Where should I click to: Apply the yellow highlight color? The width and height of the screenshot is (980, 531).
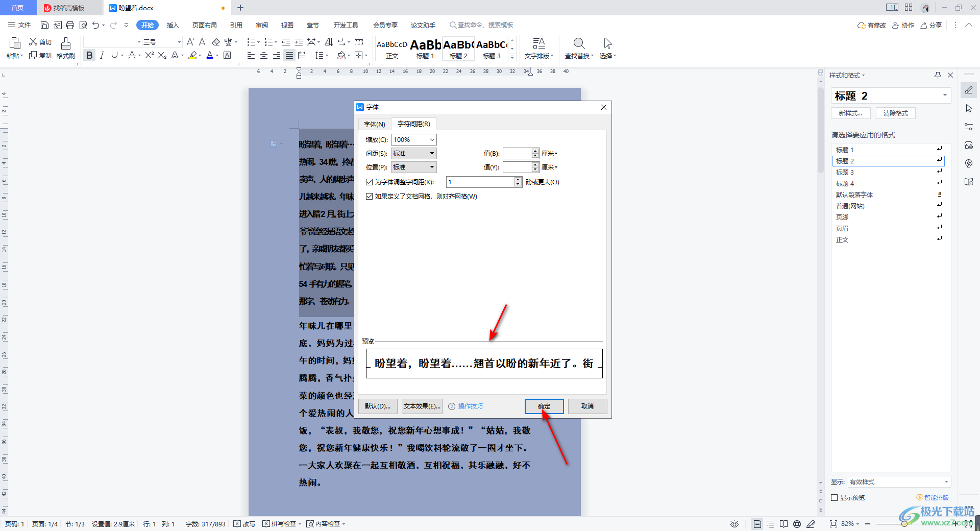[x=192, y=55]
